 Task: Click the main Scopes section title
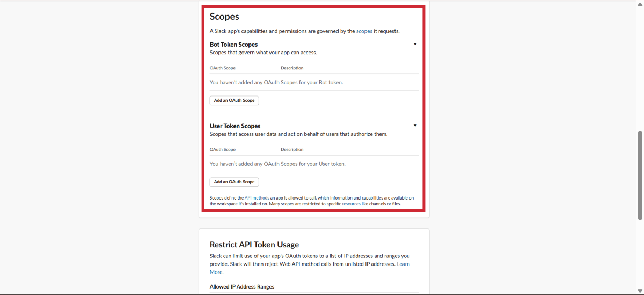(224, 17)
